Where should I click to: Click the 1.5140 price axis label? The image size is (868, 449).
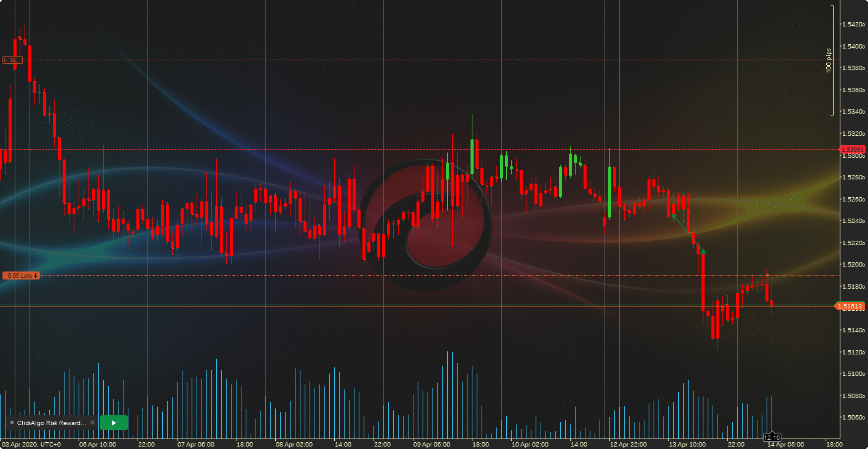pos(853,330)
